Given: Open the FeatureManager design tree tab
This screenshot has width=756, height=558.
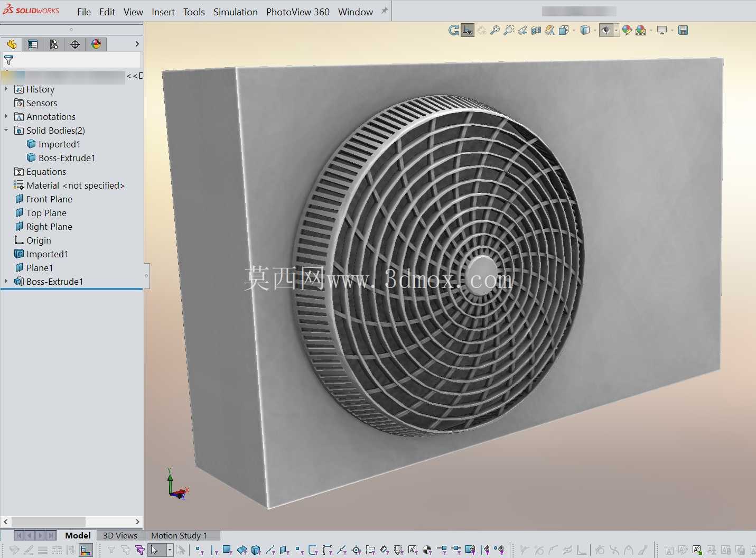Looking at the screenshot, I should 12,44.
